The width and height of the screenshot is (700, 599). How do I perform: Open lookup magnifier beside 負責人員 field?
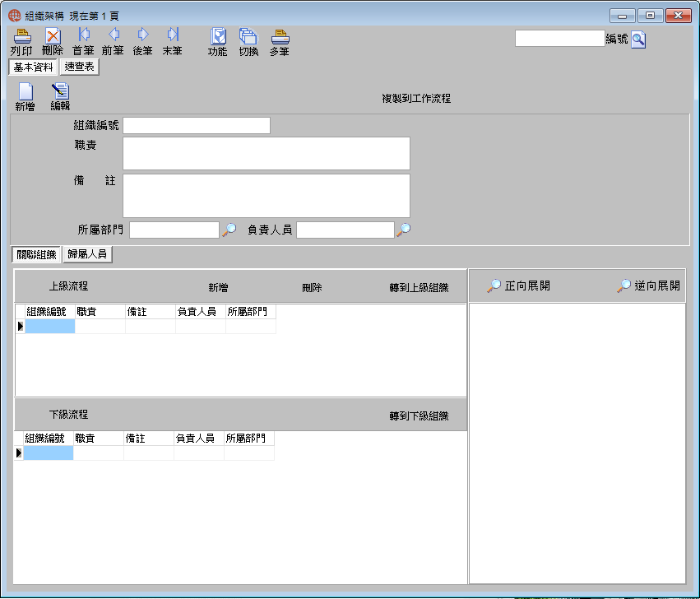point(404,230)
